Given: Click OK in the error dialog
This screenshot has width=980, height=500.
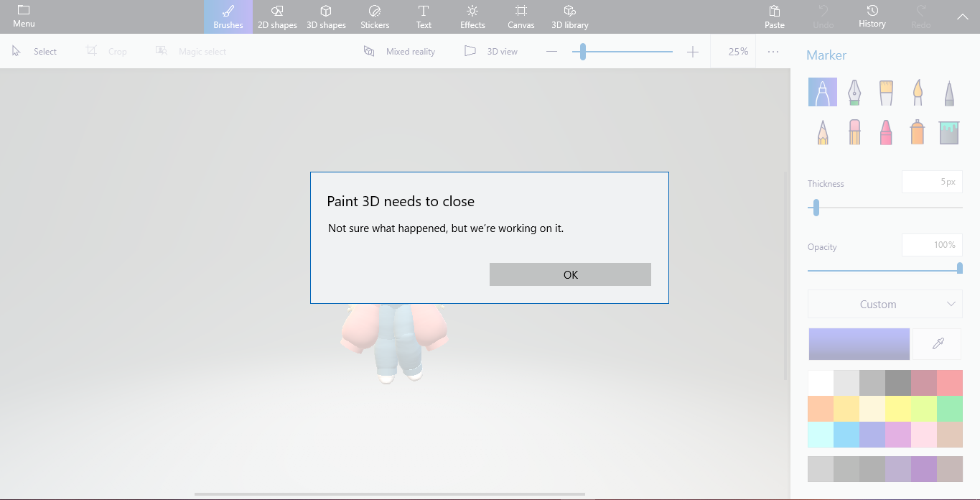Looking at the screenshot, I should pyautogui.click(x=570, y=274).
